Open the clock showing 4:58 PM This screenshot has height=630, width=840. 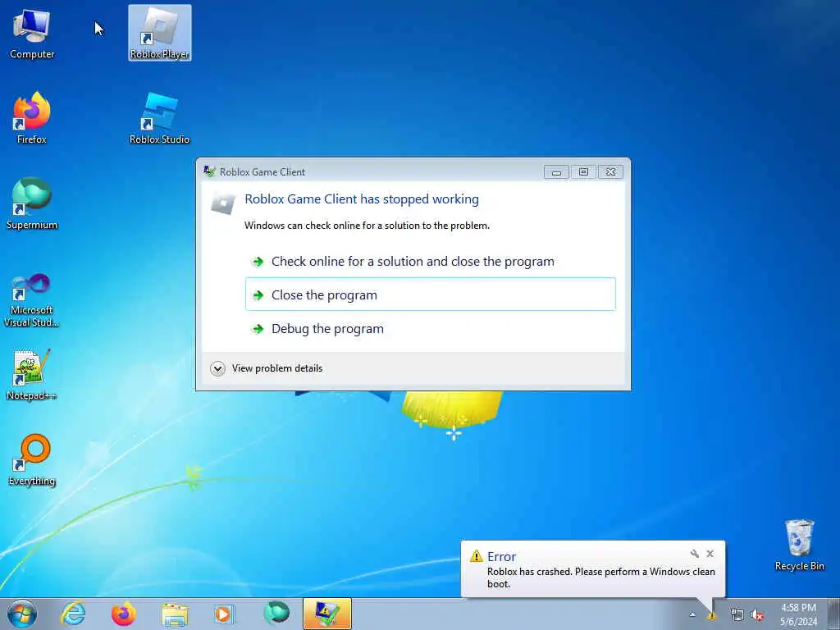coord(798,614)
